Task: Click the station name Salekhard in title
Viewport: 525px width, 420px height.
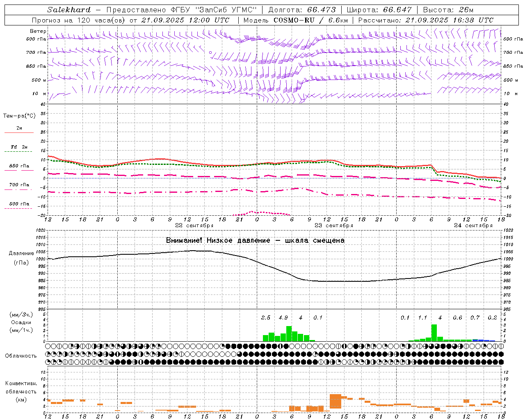Action: [69, 10]
